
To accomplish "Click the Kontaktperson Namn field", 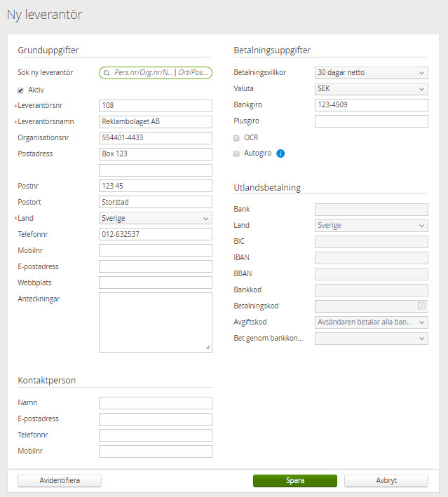I will pyautogui.click(x=155, y=403).
